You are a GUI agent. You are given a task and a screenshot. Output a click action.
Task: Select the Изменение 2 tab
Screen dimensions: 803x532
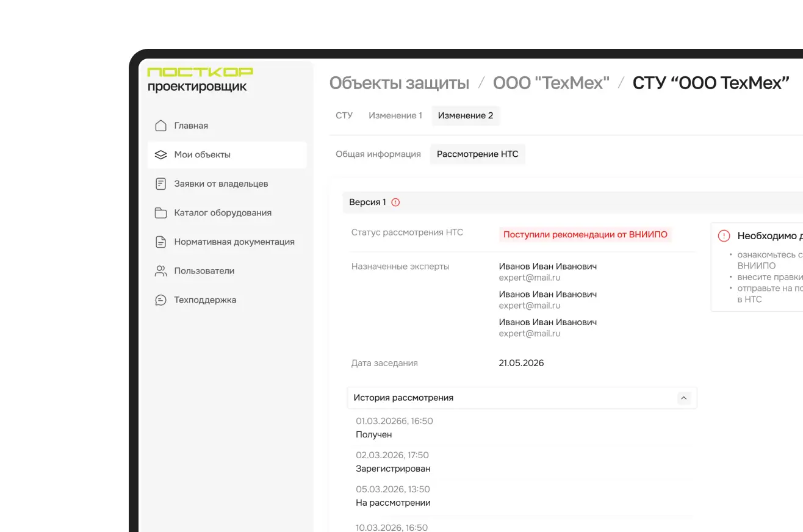click(466, 116)
